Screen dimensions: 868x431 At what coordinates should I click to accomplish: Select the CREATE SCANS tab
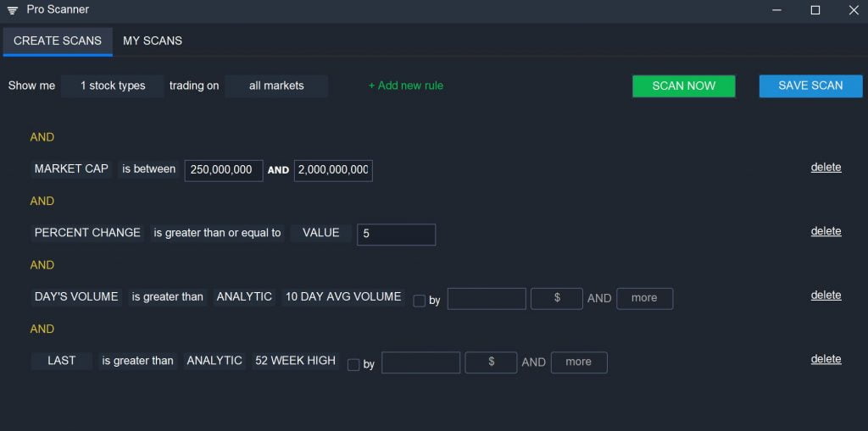tap(58, 41)
